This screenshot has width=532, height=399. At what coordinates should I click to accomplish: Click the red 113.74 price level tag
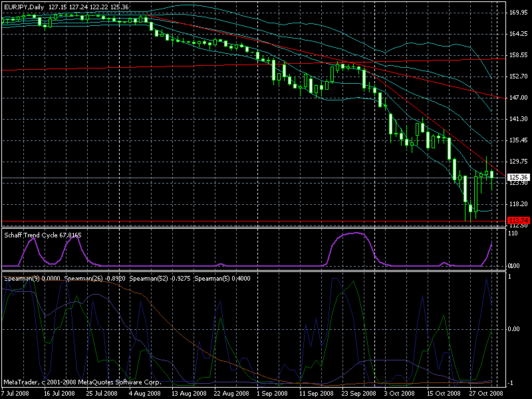pos(519,221)
